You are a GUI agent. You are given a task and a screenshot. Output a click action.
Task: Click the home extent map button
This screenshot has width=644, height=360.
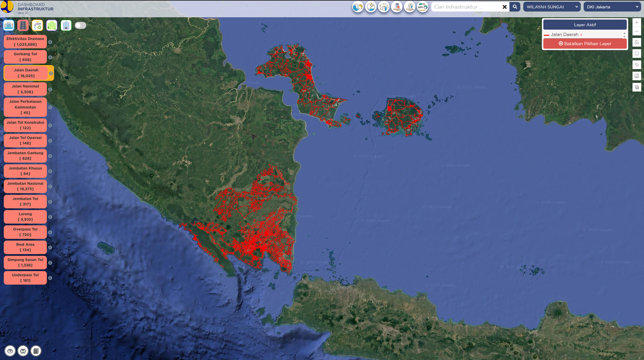[x=637, y=42]
